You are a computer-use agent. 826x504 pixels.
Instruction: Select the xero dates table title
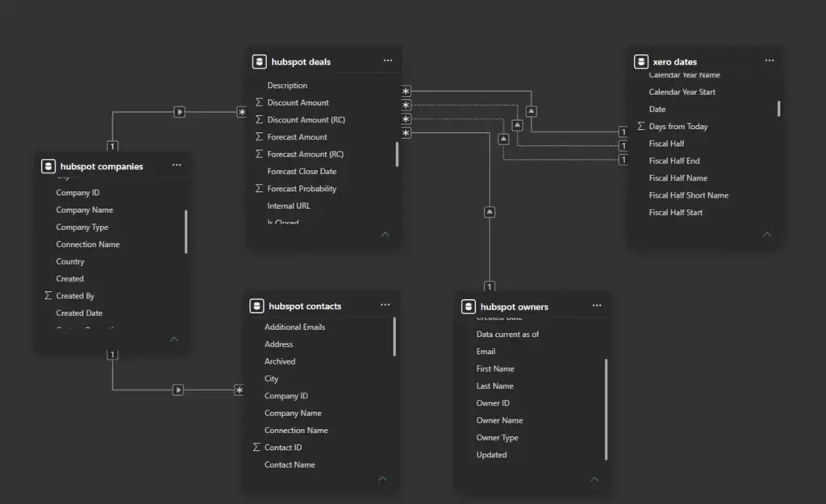pos(675,62)
